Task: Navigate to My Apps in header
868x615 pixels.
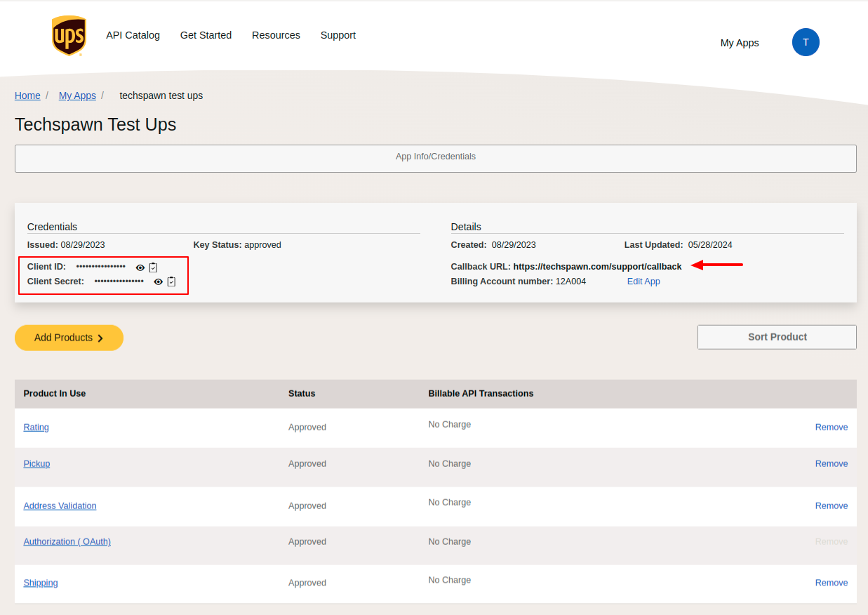Action: tap(740, 43)
